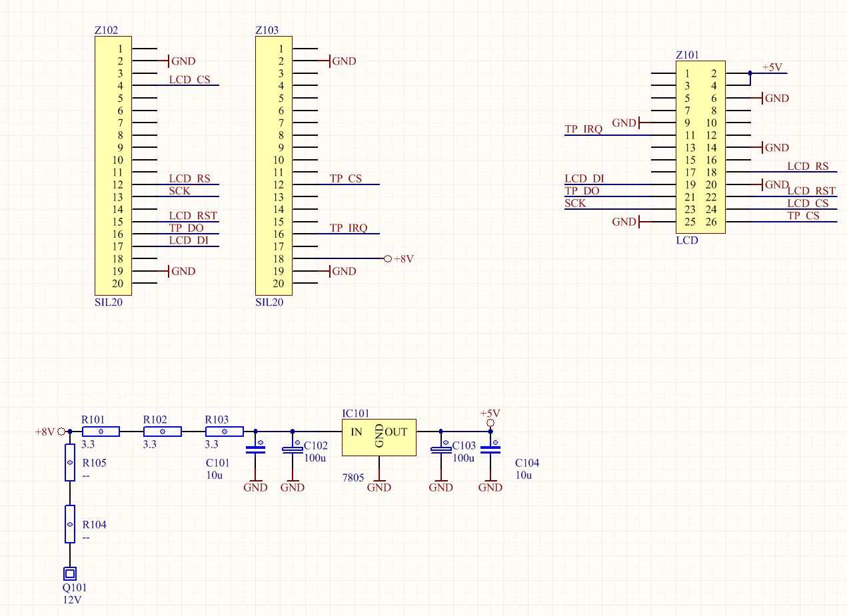This screenshot has height=616, width=847.
Task: Select resistor R102 in the series chain
Action: (x=162, y=432)
